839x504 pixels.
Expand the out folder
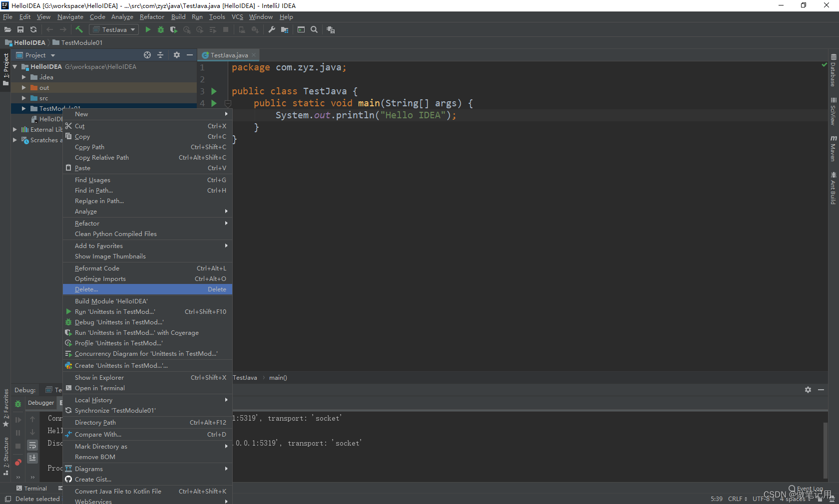tap(23, 88)
